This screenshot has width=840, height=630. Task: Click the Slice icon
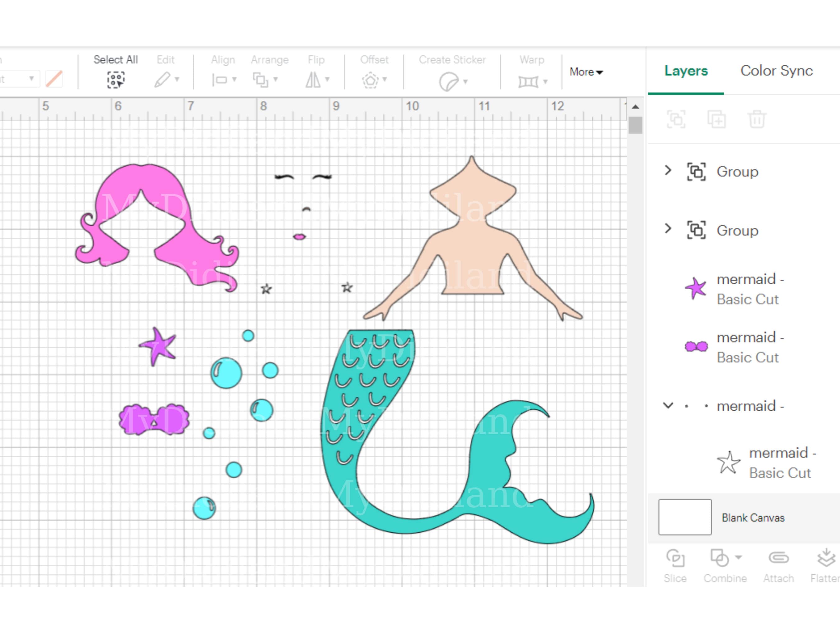pos(675,558)
